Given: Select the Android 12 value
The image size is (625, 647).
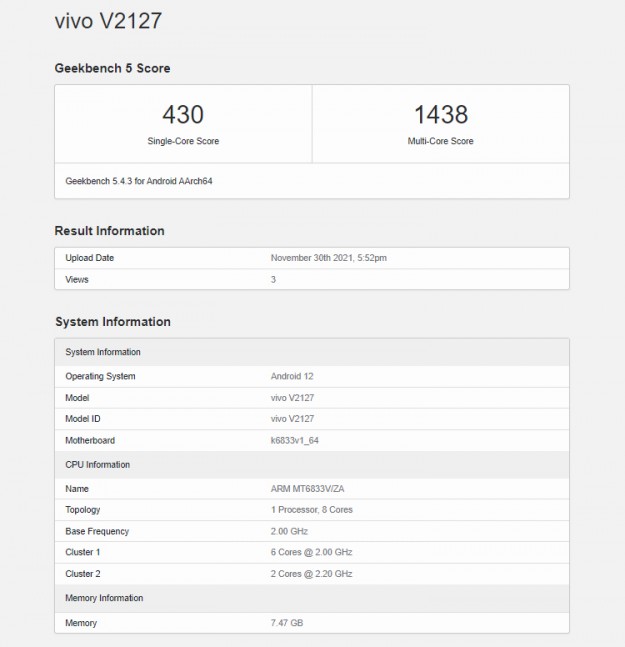Looking at the screenshot, I should point(292,377).
